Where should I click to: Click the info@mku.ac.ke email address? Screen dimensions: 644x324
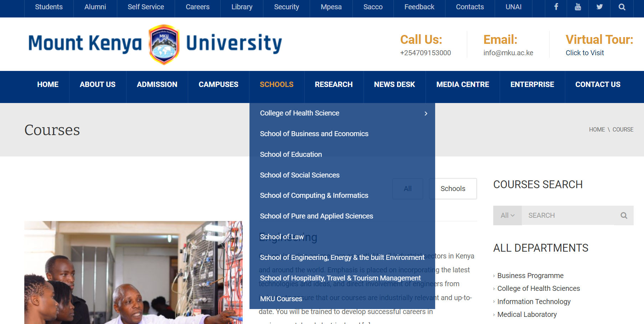(508, 53)
